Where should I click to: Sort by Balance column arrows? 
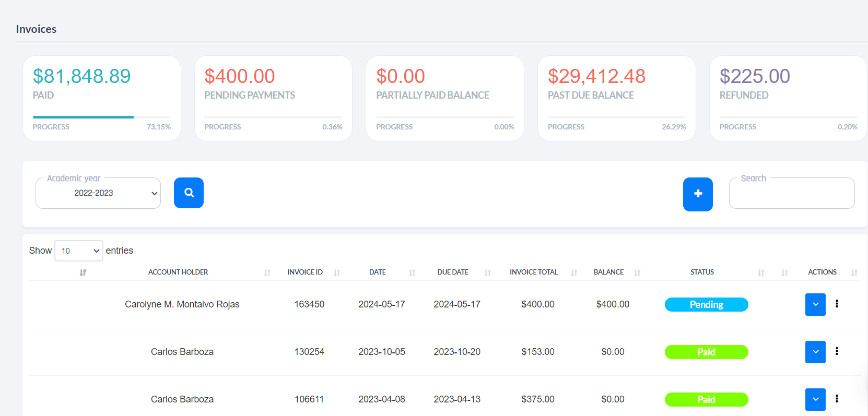(x=637, y=272)
